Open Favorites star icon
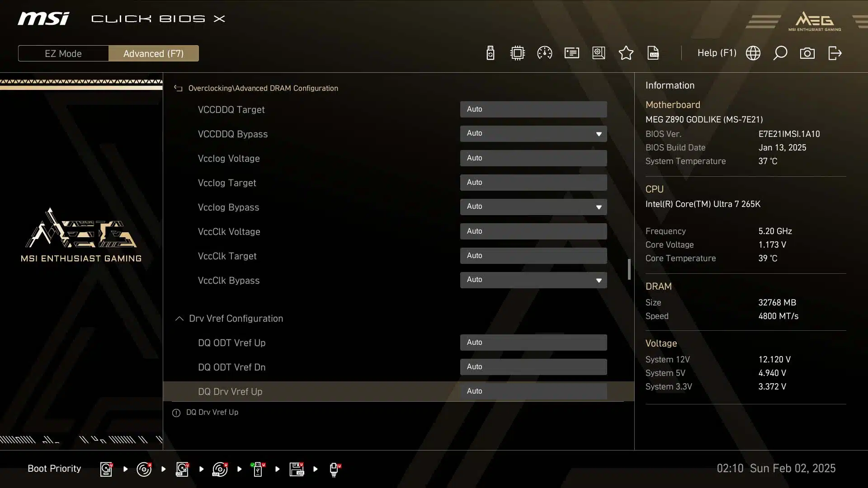This screenshot has height=488, width=868. click(626, 53)
